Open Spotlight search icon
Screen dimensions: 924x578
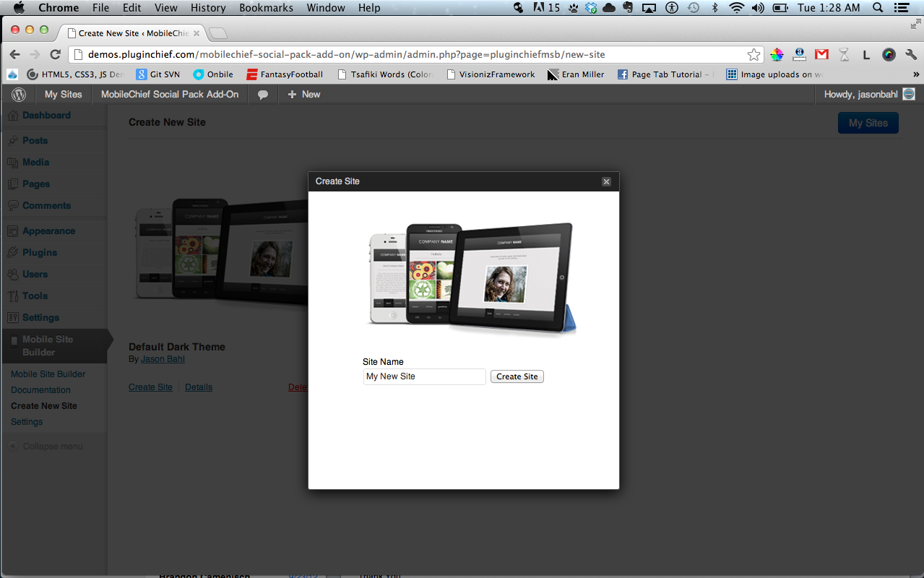coord(878,8)
